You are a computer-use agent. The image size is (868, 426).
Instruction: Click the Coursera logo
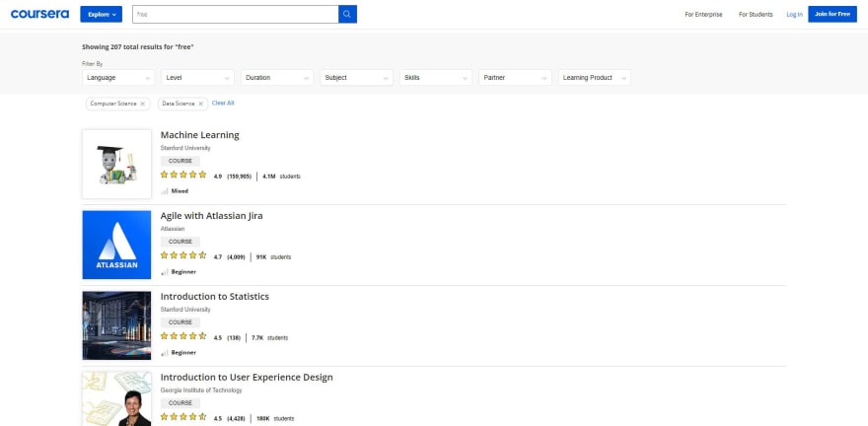[39, 14]
